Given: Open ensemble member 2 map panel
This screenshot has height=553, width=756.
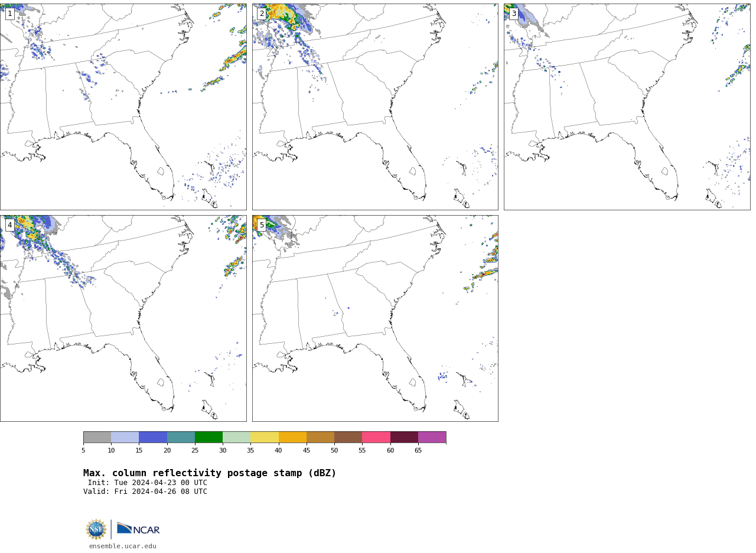Looking at the screenshot, I should (x=375, y=107).
